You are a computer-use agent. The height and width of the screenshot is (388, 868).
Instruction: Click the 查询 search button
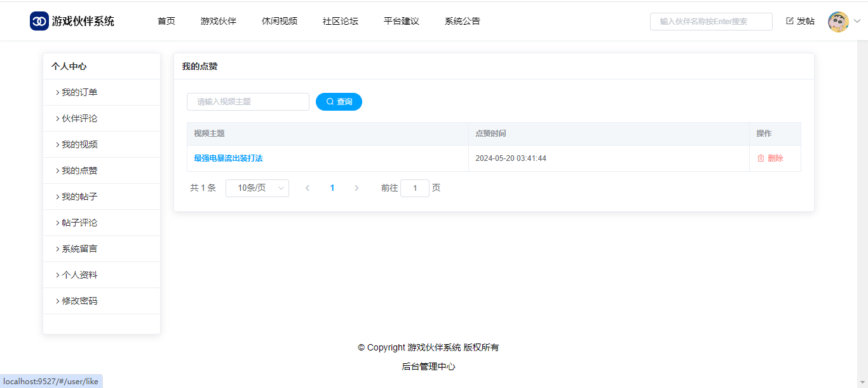pyautogui.click(x=339, y=102)
